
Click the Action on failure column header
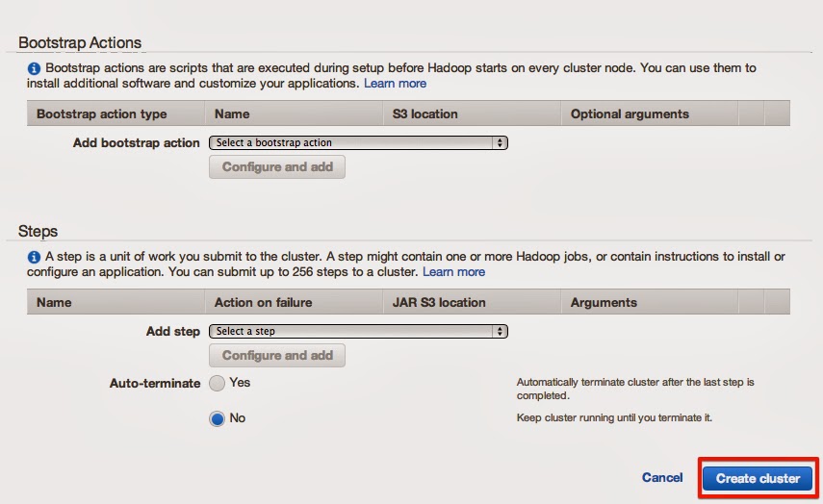pos(263,302)
